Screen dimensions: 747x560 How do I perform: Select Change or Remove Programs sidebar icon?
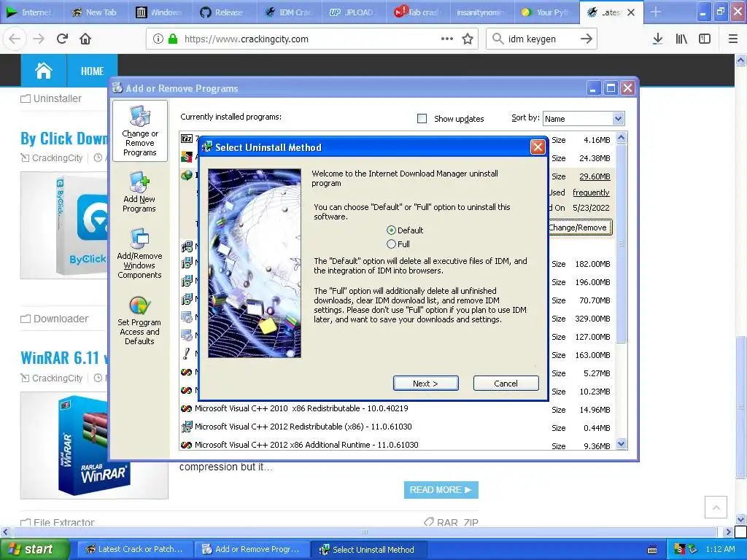[139, 131]
